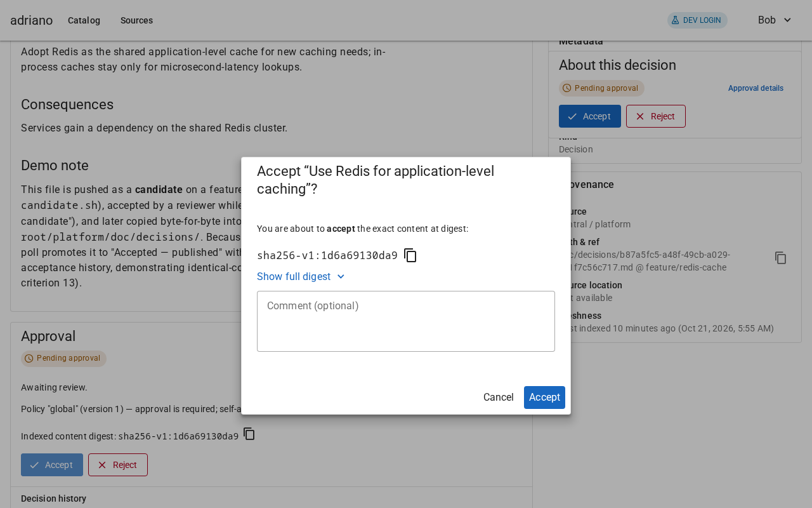This screenshot has width=812, height=508.
Task: Click the Demo note heading
Action: (55, 166)
